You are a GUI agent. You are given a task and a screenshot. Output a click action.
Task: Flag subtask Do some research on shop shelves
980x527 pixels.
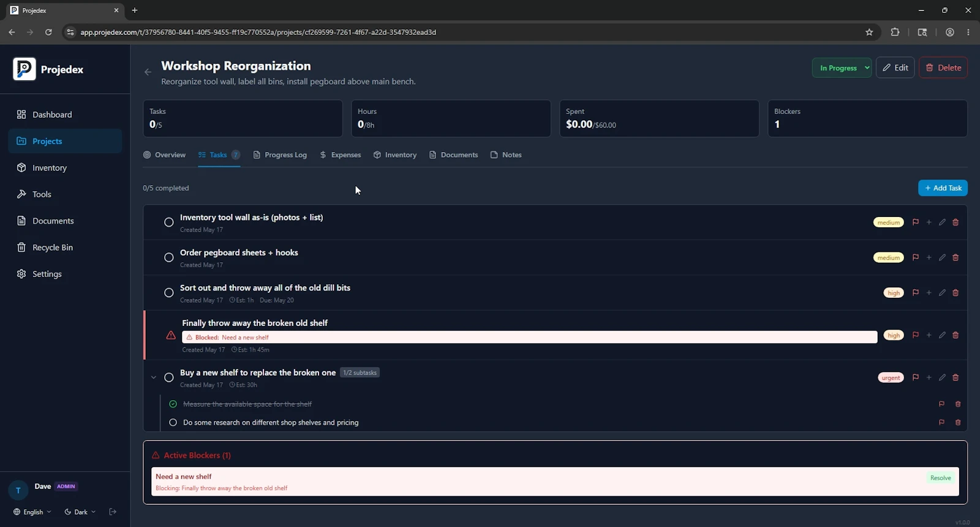(941, 423)
